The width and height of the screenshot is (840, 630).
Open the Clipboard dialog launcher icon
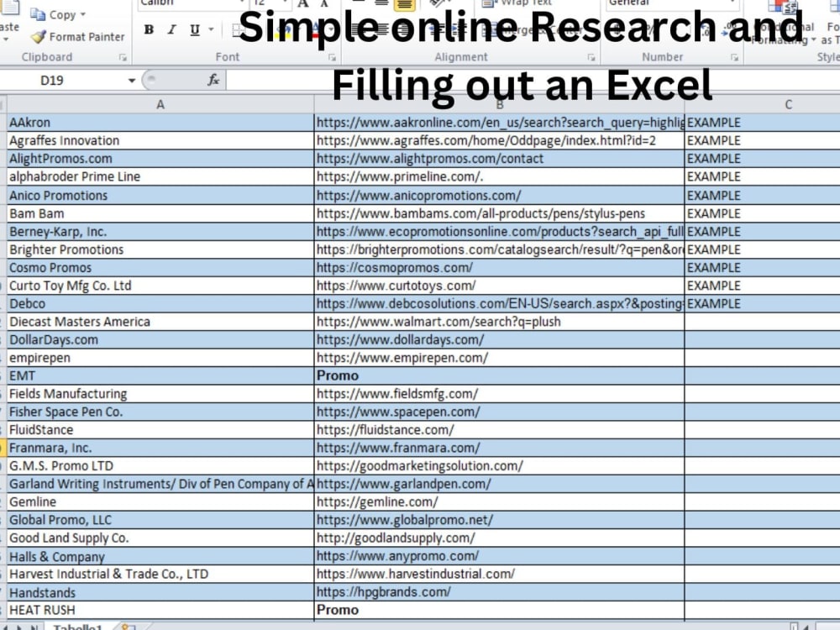(123, 57)
